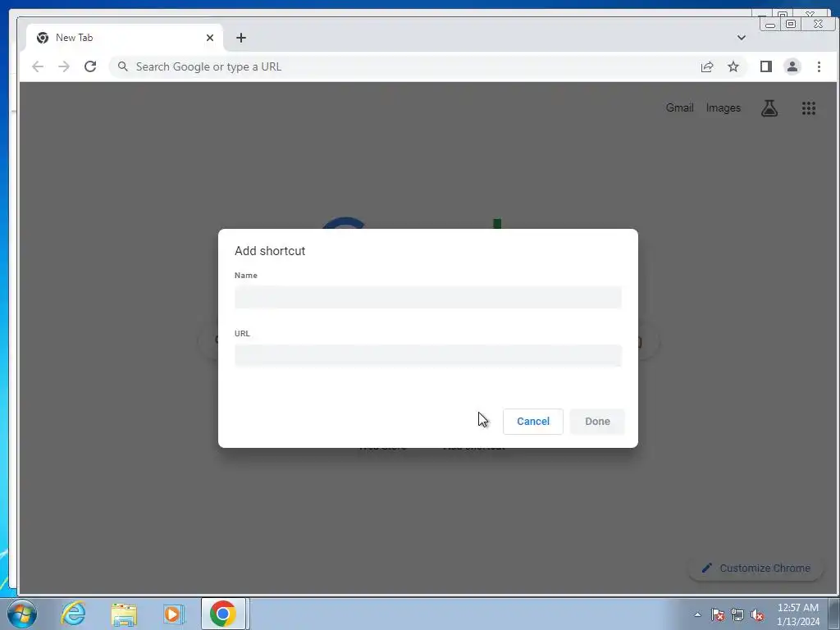Open the Search Labs flask icon
Viewport: 840px width, 630px height.
769,108
